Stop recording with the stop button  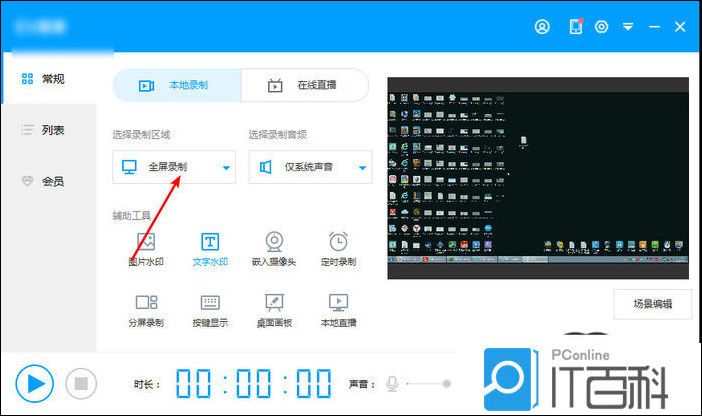(x=81, y=384)
